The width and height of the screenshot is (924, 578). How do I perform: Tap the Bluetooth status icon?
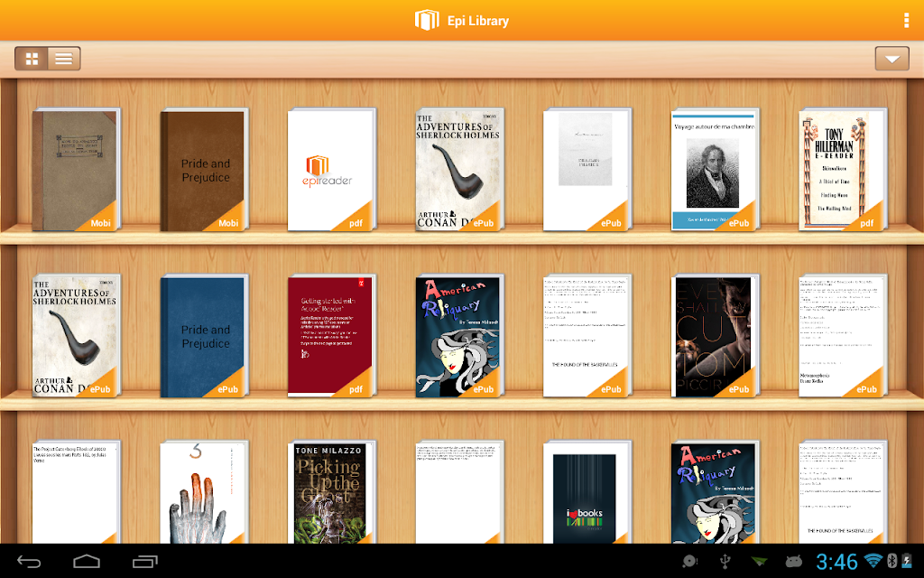(x=891, y=560)
